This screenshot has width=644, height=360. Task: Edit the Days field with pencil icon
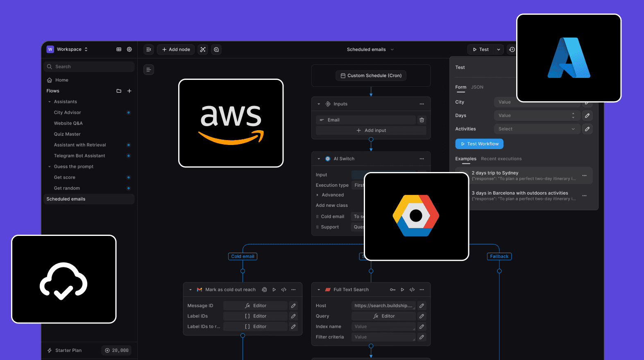click(x=587, y=115)
